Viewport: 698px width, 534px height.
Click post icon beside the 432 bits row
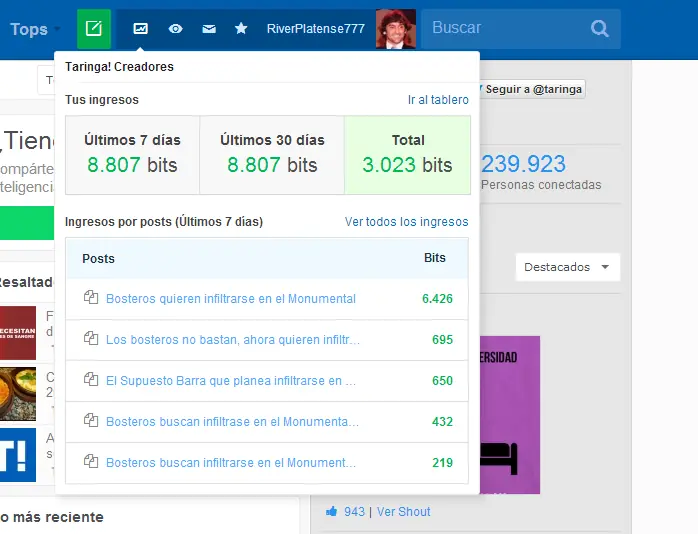91,420
